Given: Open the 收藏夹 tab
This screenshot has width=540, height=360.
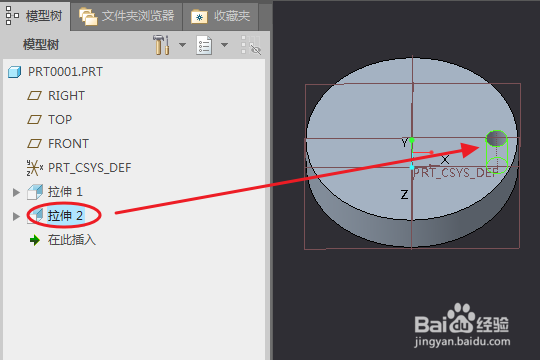Looking at the screenshot, I should 220,16.
